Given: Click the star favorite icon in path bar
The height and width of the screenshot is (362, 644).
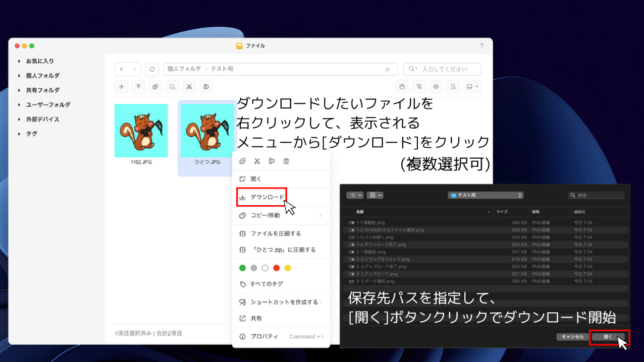Looking at the screenshot, I should pyautogui.click(x=387, y=69).
